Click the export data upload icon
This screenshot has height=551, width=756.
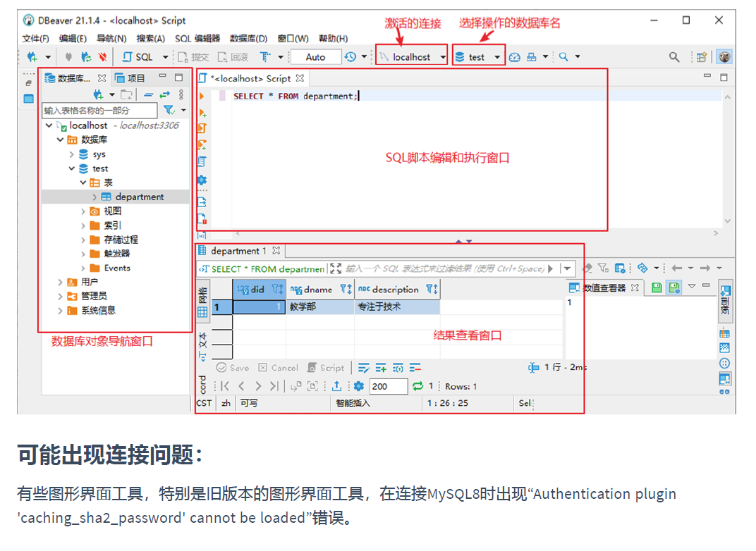point(337,386)
